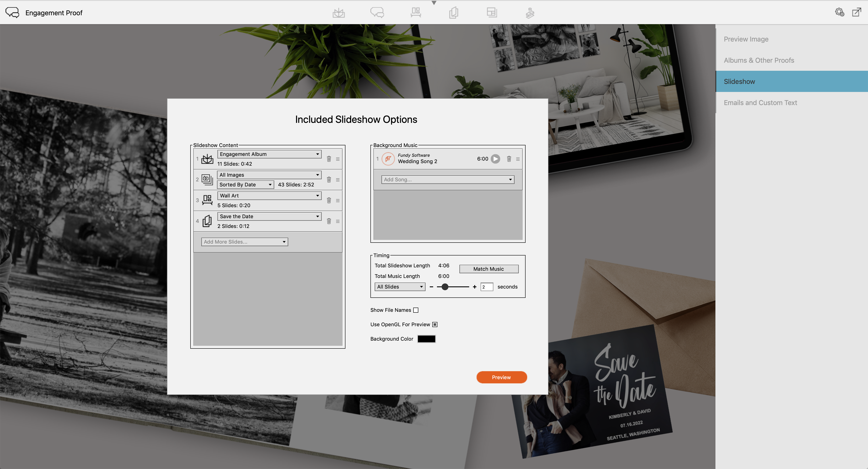Open the Wall Art designer toolbar icon
Viewport: 868px width, 469px height.
(416, 13)
